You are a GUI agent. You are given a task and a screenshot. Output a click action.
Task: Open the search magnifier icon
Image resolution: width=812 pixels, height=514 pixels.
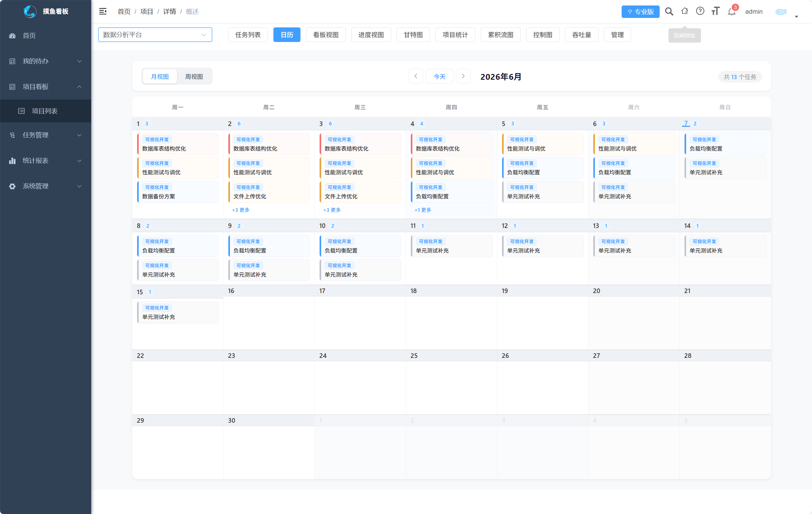[x=669, y=12]
